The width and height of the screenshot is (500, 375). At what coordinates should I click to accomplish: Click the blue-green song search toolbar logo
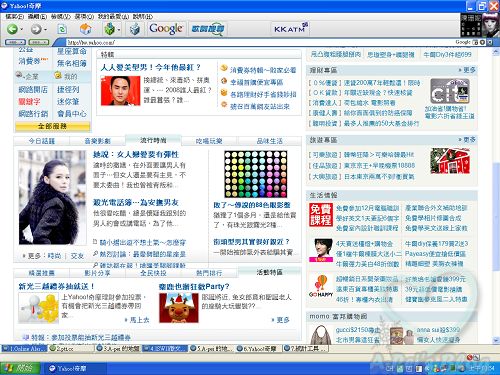tap(207, 29)
